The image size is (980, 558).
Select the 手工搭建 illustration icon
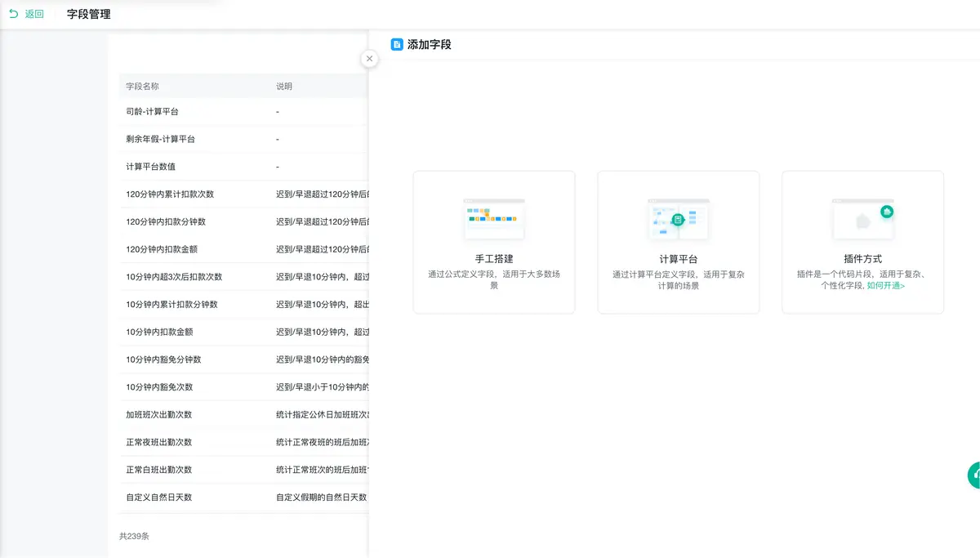(x=494, y=219)
